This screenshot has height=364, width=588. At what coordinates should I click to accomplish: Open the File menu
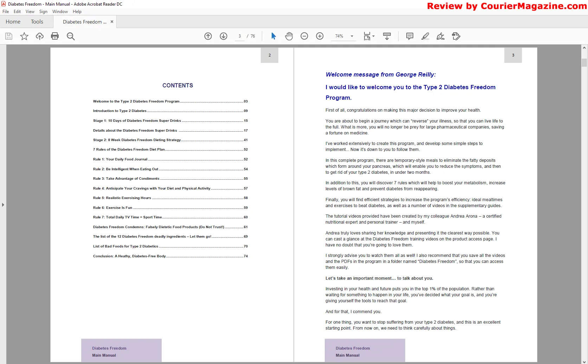point(6,12)
